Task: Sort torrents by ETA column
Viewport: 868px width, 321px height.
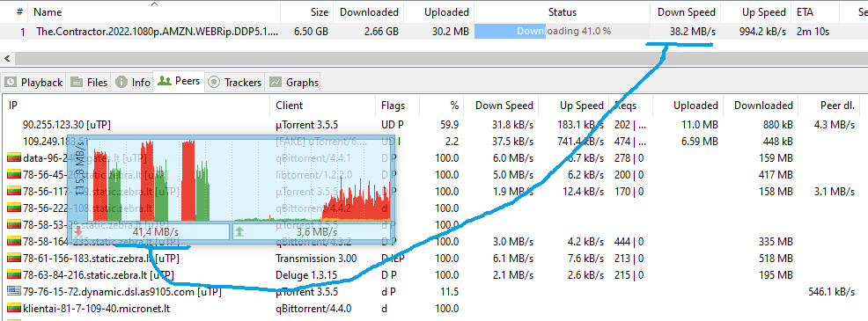Action: coord(814,11)
